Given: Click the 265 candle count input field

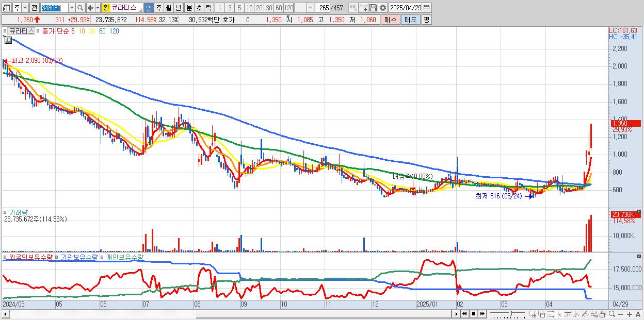Looking at the screenshot, I should pyautogui.click(x=323, y=8).
